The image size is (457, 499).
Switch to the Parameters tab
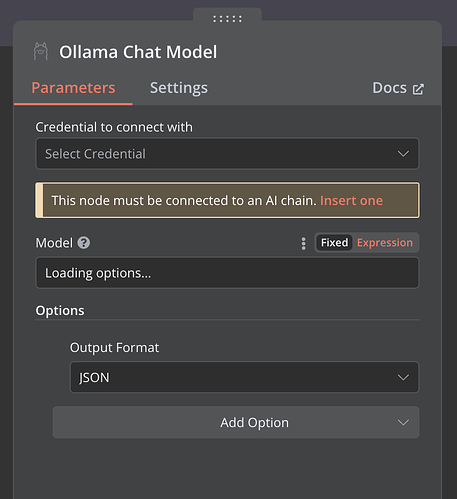73,88
